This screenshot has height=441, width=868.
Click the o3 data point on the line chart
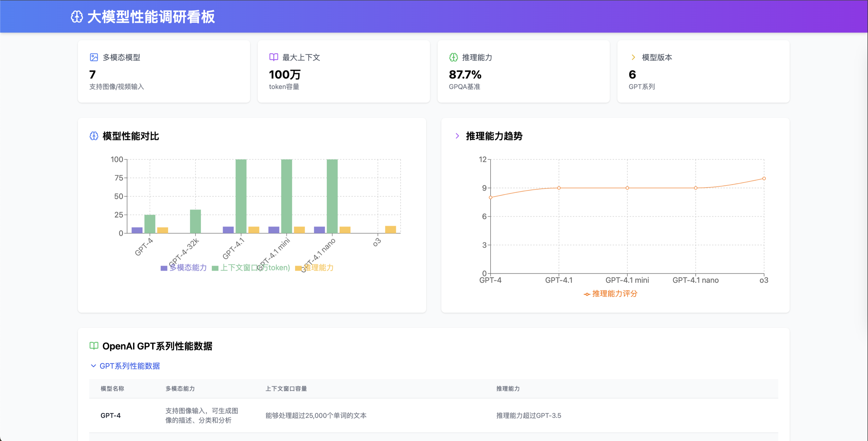point(764,179)
